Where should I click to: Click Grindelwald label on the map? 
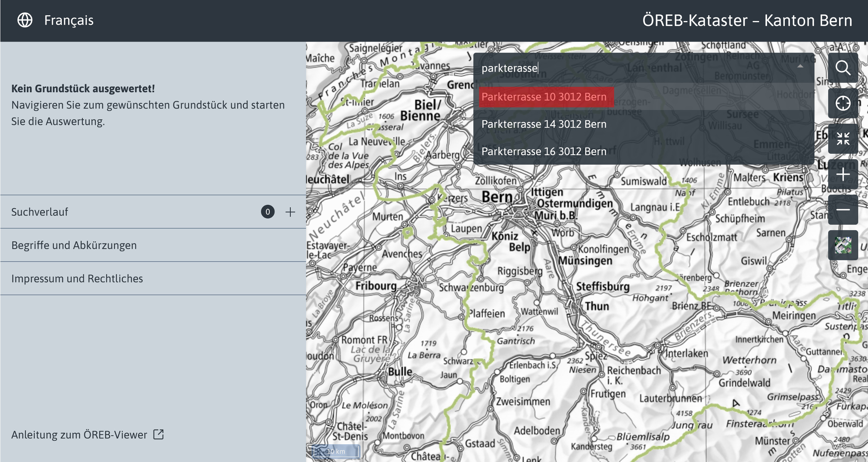744,383
